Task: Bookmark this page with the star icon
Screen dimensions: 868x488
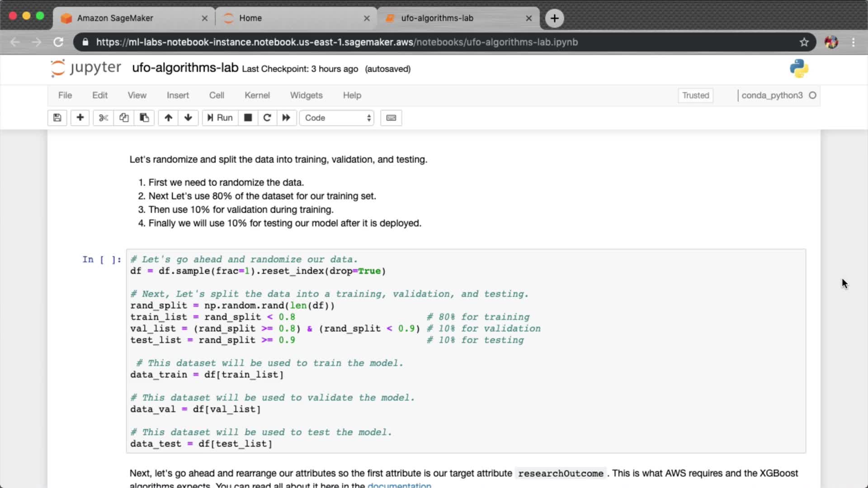Action: [804, 42]
